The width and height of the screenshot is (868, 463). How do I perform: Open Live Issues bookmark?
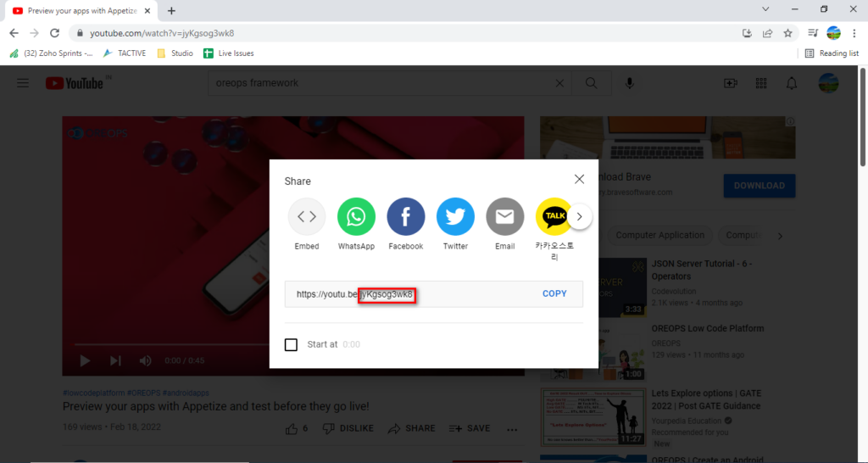coord(229,53)
